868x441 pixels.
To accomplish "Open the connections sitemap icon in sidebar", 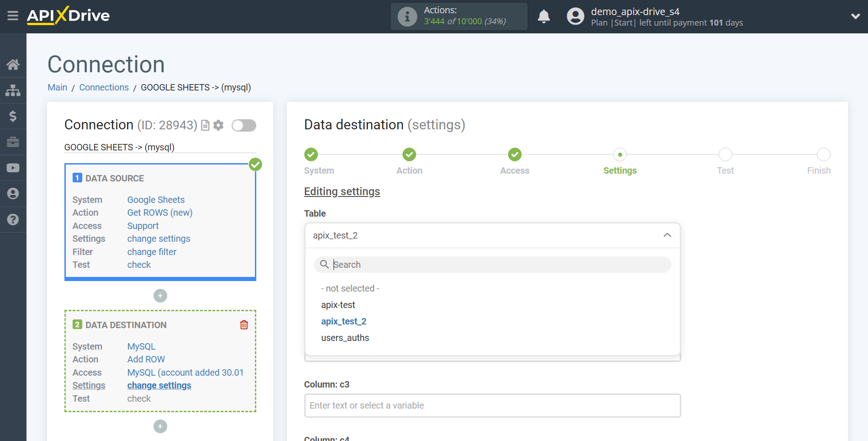I will [13, 90].
